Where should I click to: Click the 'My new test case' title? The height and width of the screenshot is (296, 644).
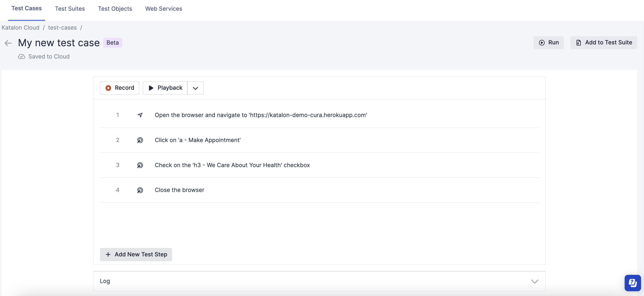pos(59,43)
